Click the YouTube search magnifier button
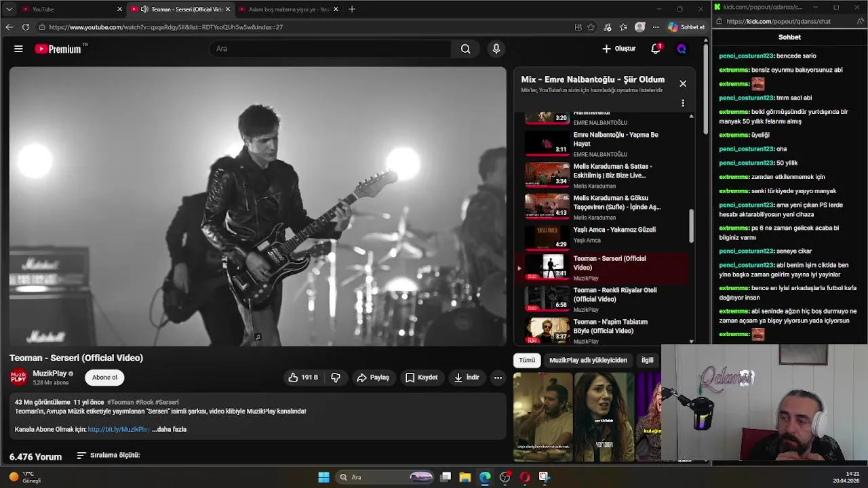This screenshot has width=868, height=488. click(465, 49)
